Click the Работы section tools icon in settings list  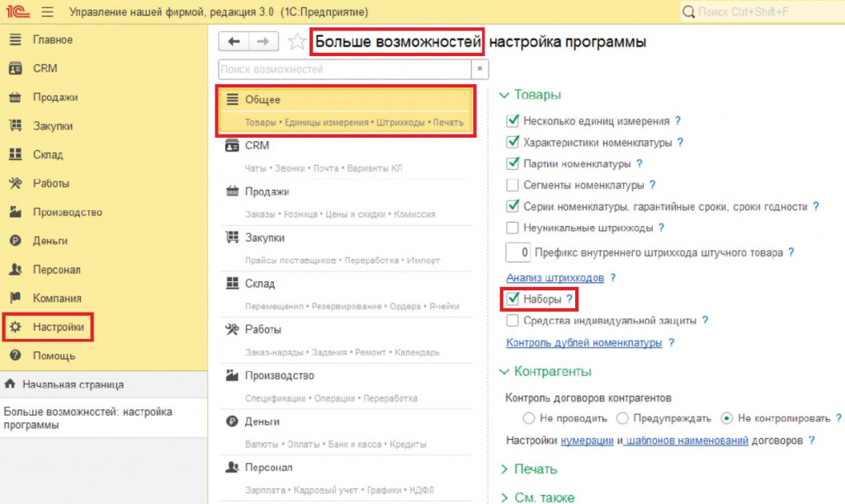(x=232, y=329)
